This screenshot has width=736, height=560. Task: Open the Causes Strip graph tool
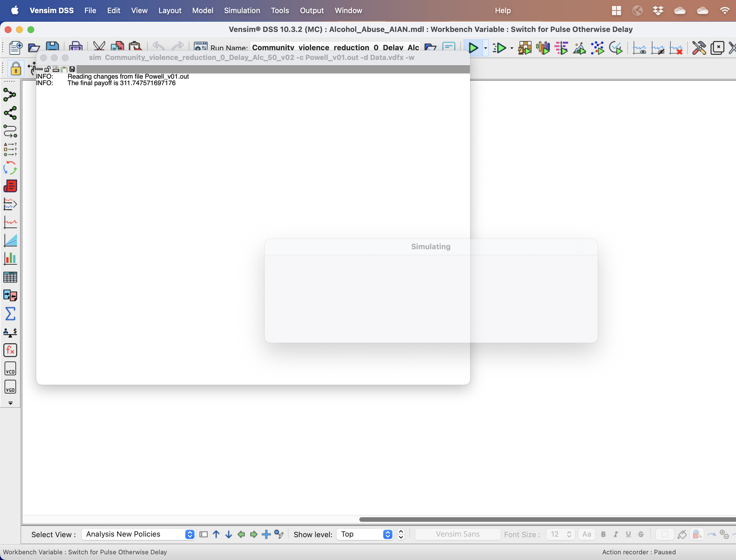10,204
